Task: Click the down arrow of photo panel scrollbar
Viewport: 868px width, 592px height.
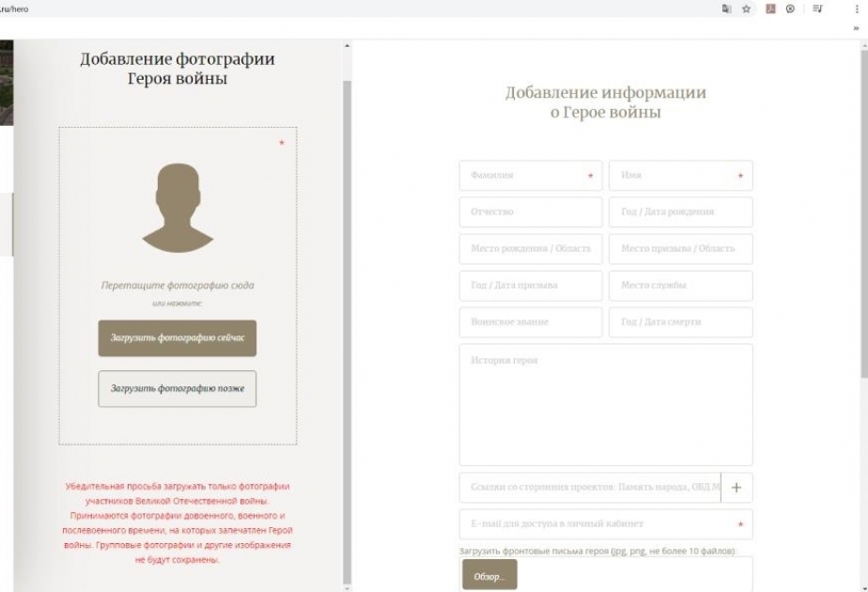Action: pyautogui.click(x=347, y=588)
